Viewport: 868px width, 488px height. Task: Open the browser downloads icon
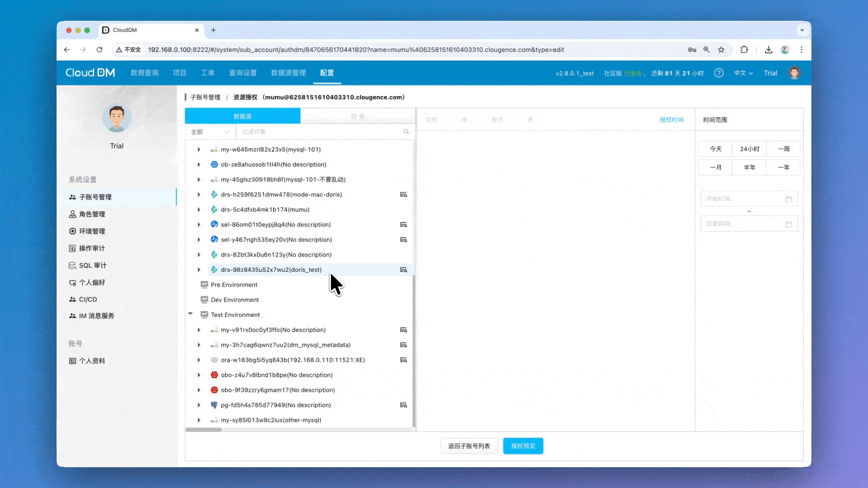coord(768,50)
